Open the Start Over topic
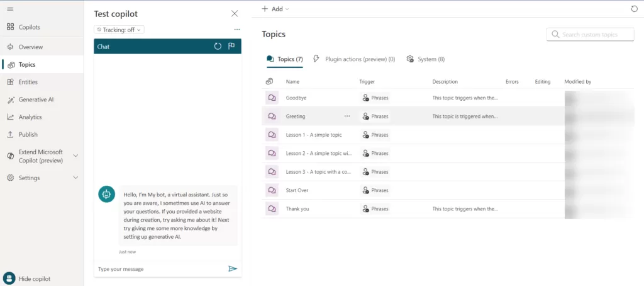Viewport: 644px width, 286px height. (x=297, y=190)
